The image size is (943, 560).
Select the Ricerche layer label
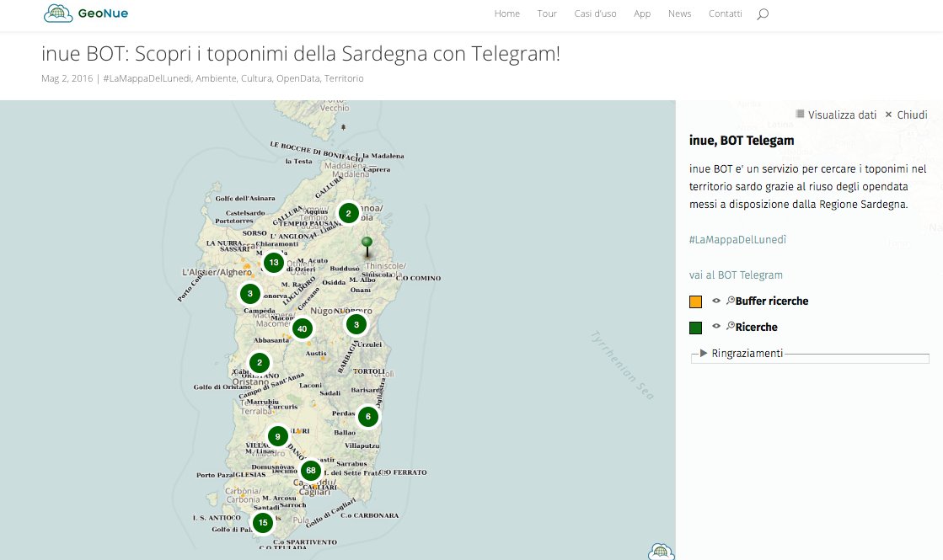click(756, 327)
